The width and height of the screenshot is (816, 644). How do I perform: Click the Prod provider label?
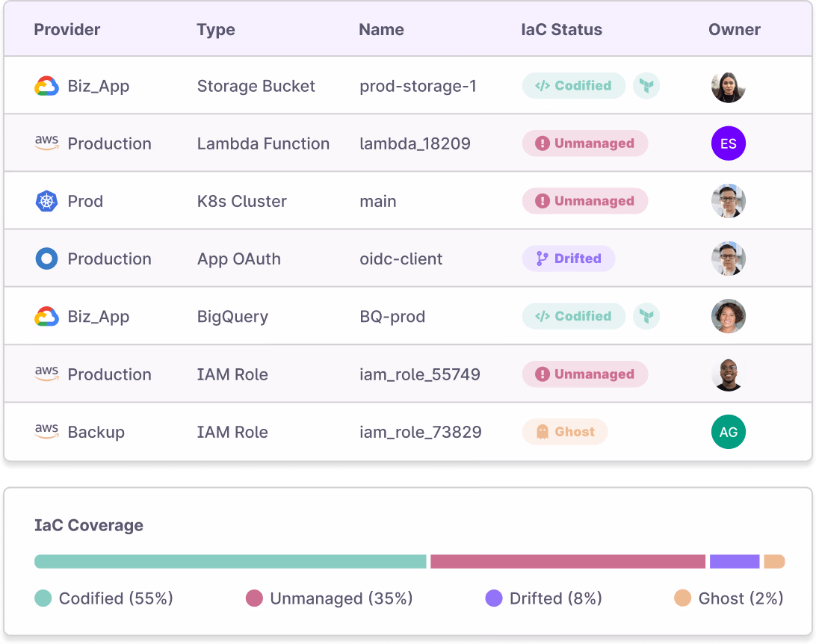click(x=85, y=201)
